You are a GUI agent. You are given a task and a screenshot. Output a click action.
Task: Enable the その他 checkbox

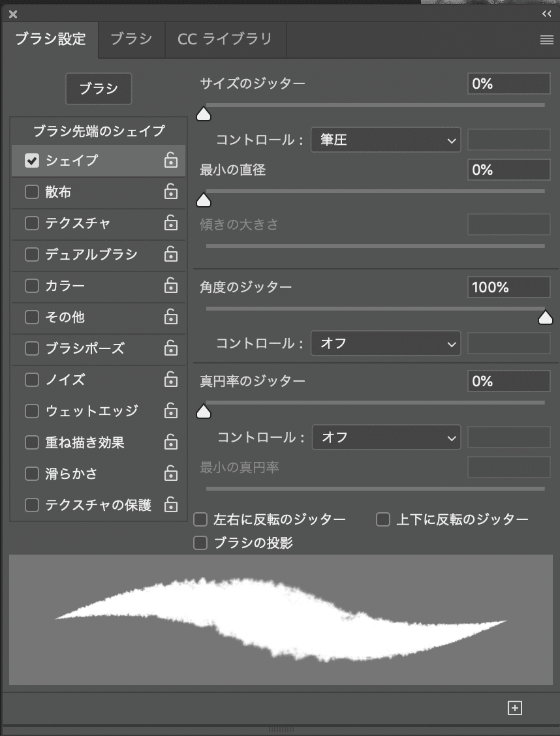tap(32, 317)
